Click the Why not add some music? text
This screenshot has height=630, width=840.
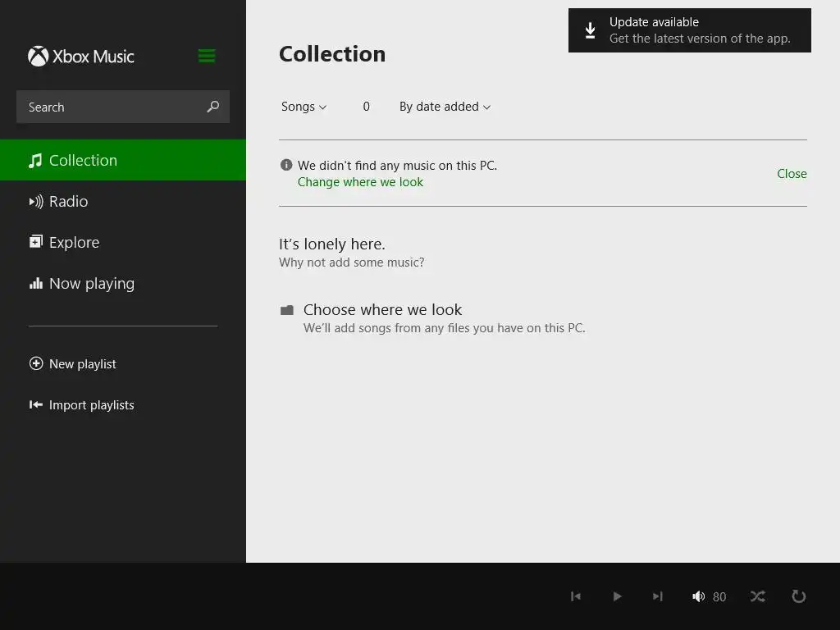click(351, 262)
